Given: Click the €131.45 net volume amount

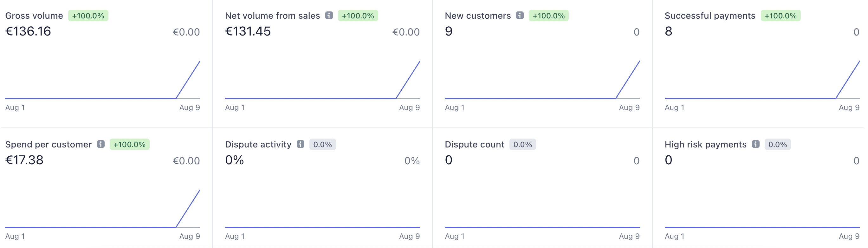Looking at the screenshot, I should point(248,31).
